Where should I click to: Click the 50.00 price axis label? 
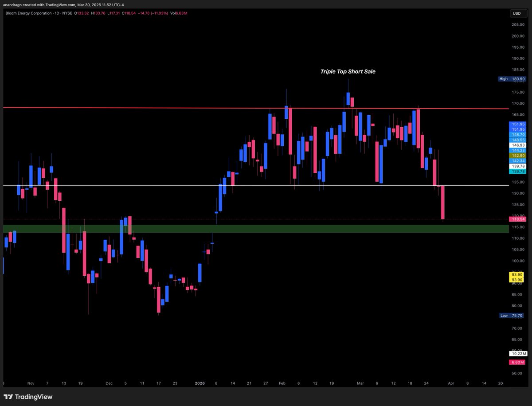(518, 373)
